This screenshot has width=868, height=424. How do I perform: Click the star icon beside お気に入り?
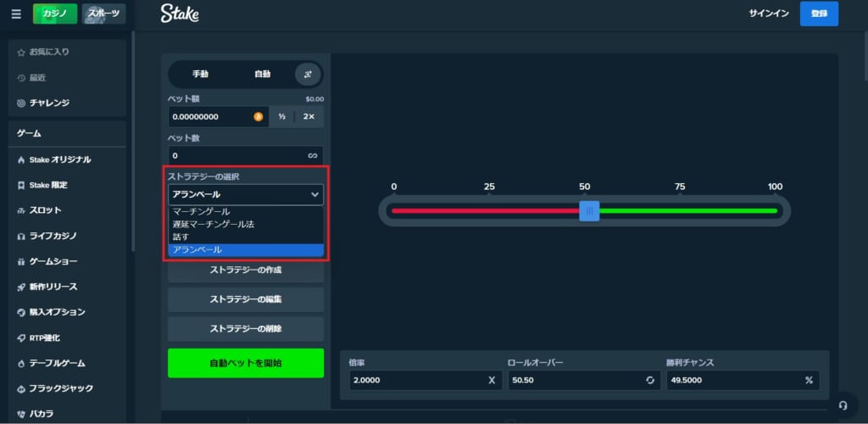21,53
